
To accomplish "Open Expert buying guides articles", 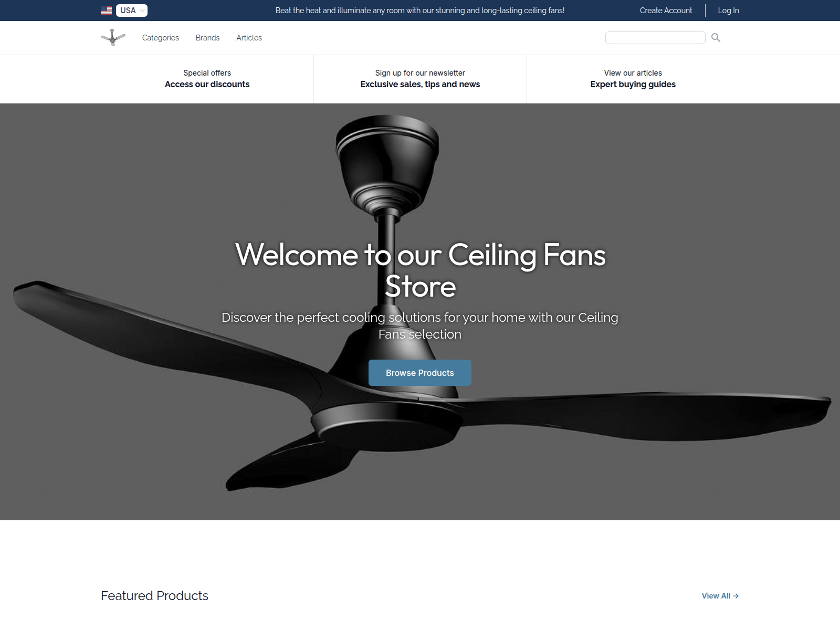I will tap(633, 79).
